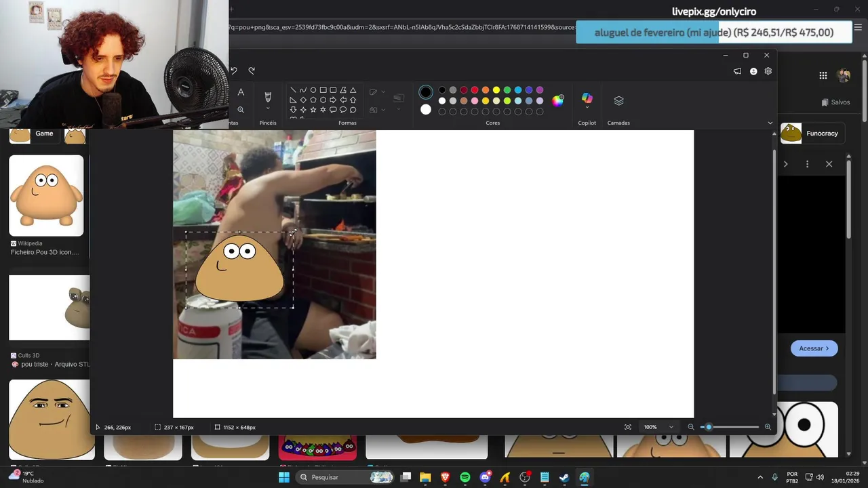Open the Copilot dropdown chevron
The image size is (868, 488).
(587, 108)
